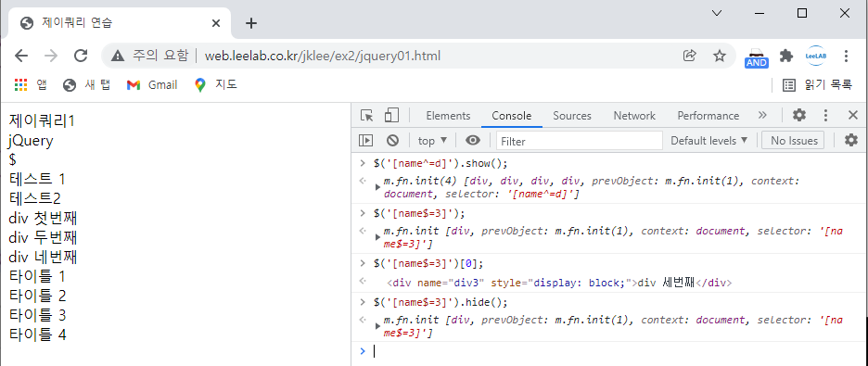Go back to the previous page
This screenshot has width=868, height=366.
click(21, 56)
